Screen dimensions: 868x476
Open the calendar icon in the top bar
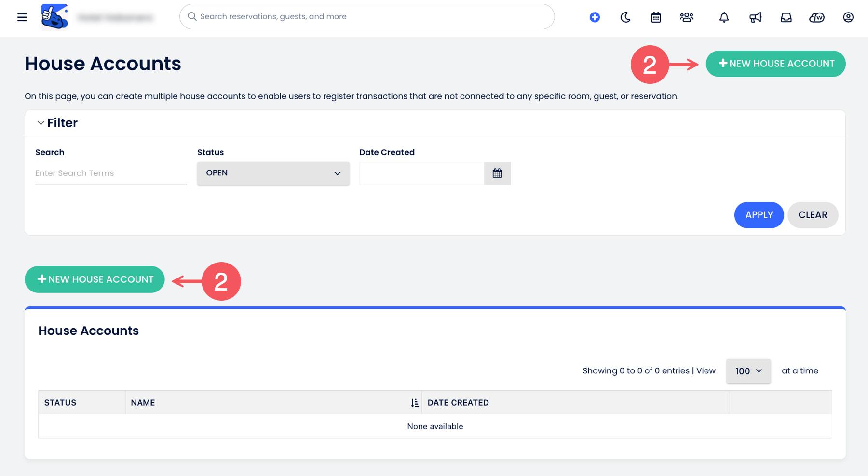(656, 17)
